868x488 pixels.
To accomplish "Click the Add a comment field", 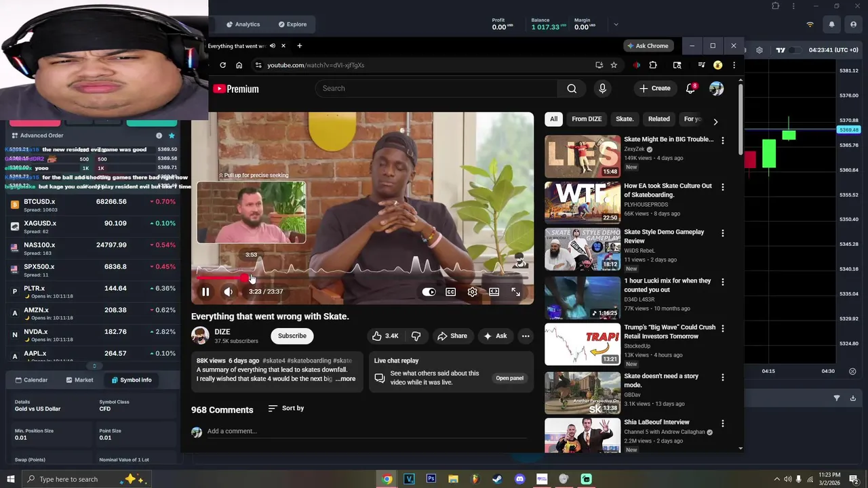I will (366, 432).
